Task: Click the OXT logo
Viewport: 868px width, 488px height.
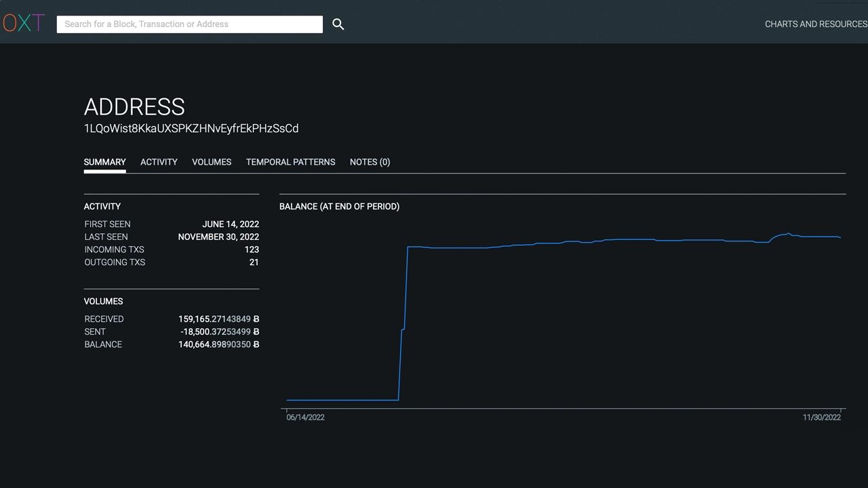Action: 23,23
